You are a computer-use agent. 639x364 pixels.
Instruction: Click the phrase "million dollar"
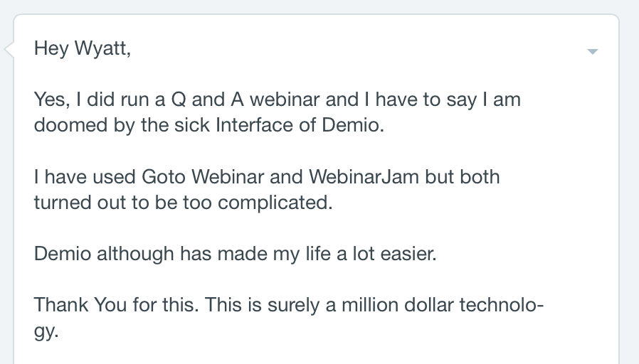[397, 304]
